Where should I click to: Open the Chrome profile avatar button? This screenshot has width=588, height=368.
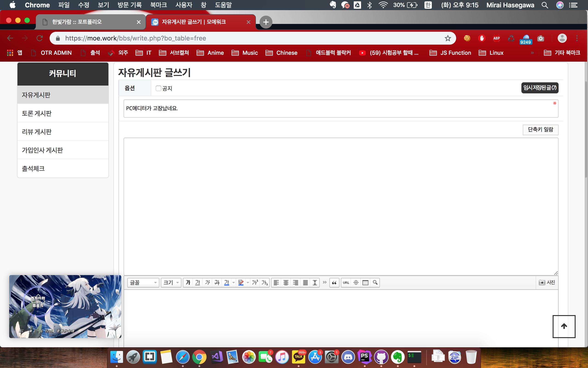tap(562, 38)
